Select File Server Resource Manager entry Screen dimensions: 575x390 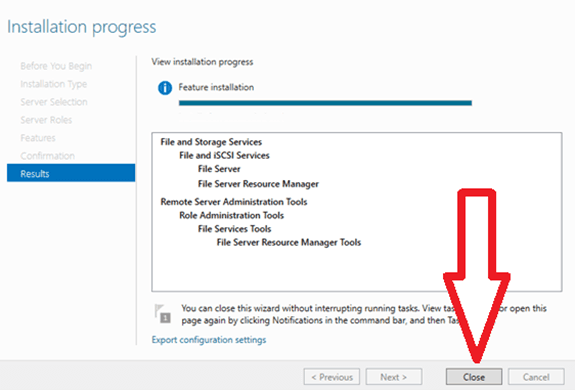[258, 184]
